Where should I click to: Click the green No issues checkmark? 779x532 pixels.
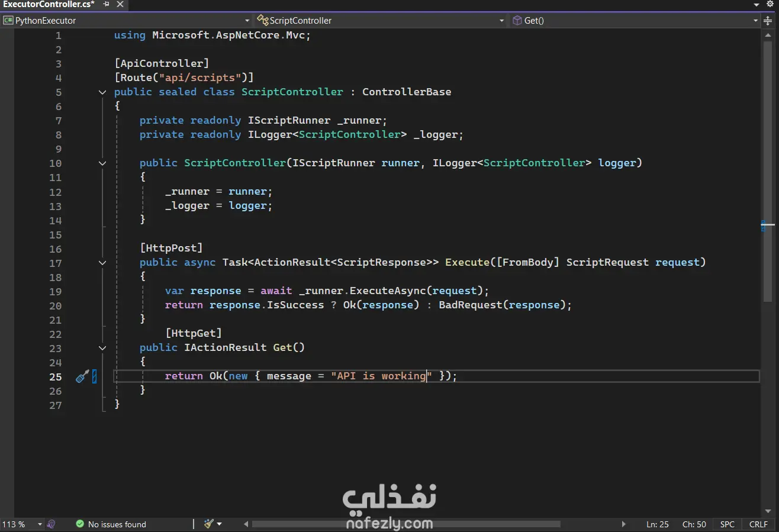click(80, 524)
